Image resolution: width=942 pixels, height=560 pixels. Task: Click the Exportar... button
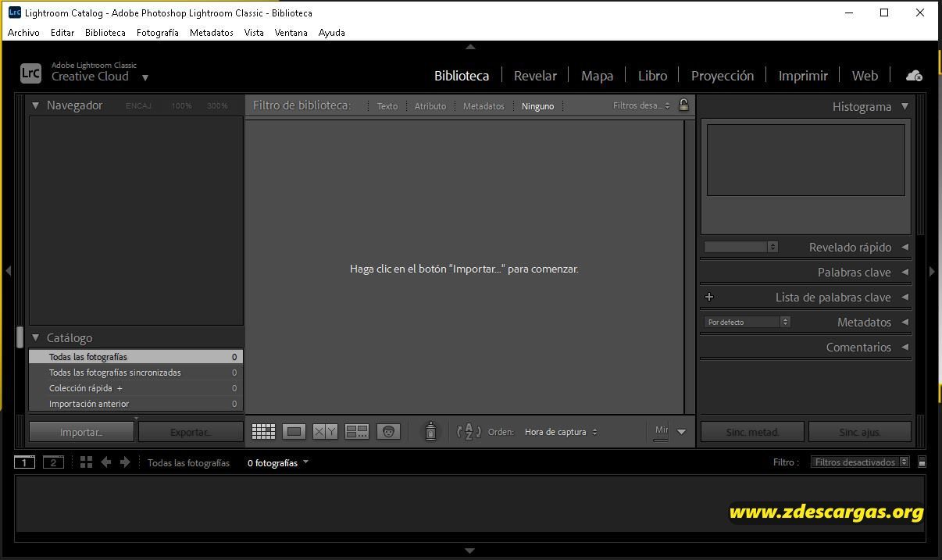(191, 432)
